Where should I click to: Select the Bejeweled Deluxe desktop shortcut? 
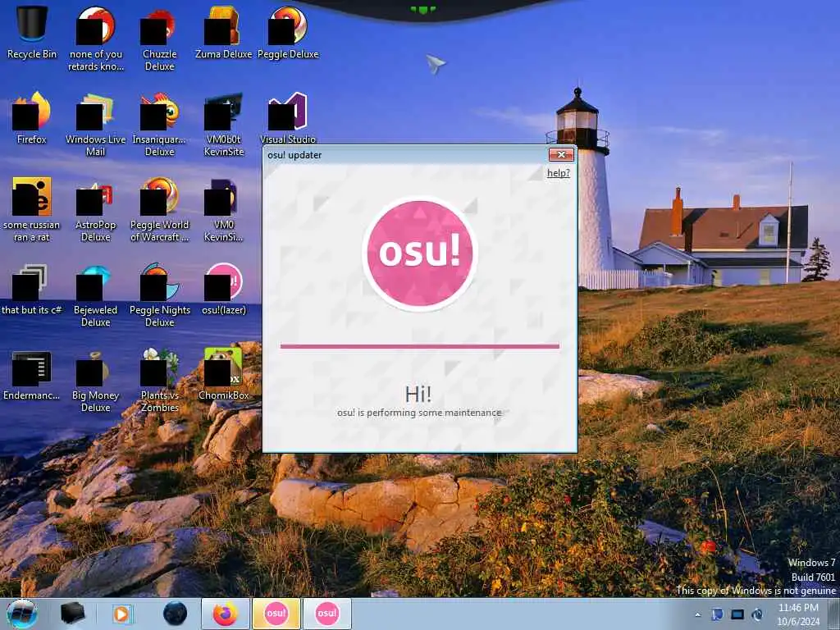point(95,295)
